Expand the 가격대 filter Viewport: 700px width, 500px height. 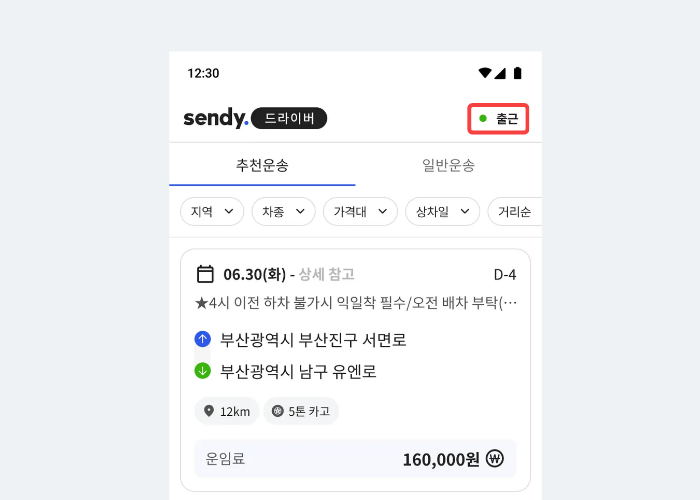pos(360,212)
